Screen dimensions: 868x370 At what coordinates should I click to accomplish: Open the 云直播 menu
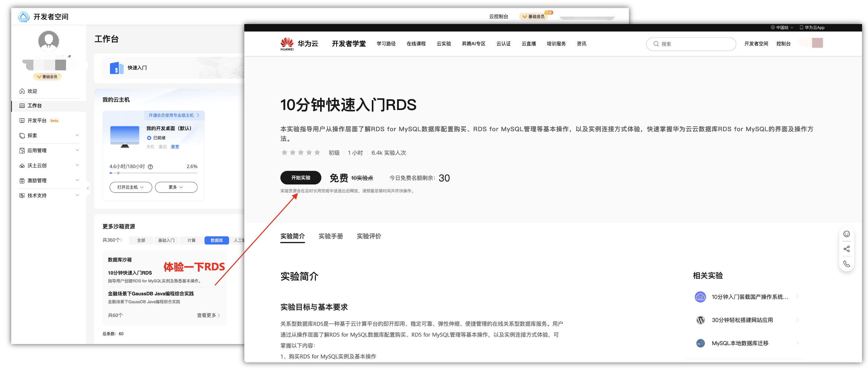coord(529,44)
